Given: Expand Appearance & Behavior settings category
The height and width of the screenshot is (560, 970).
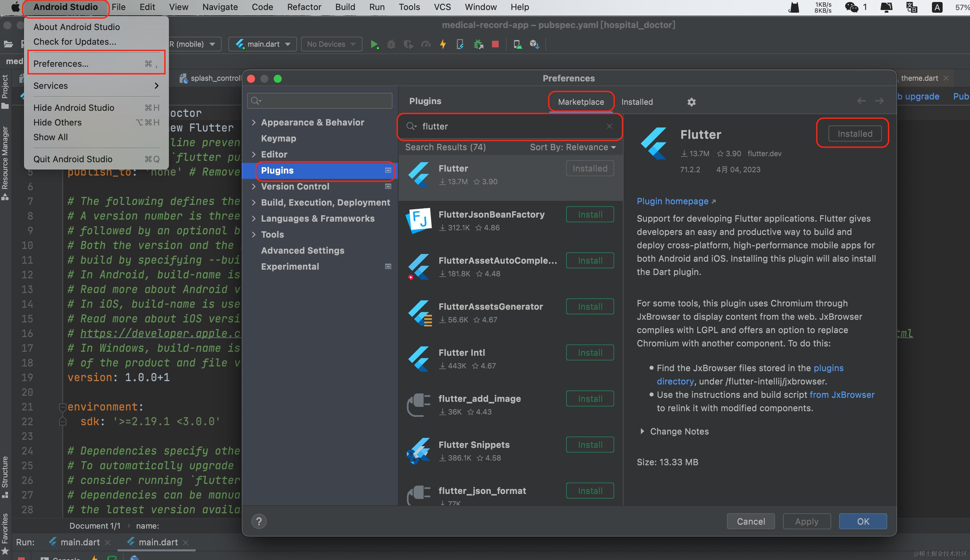Looking at the screenshot, I should (253, 122).
